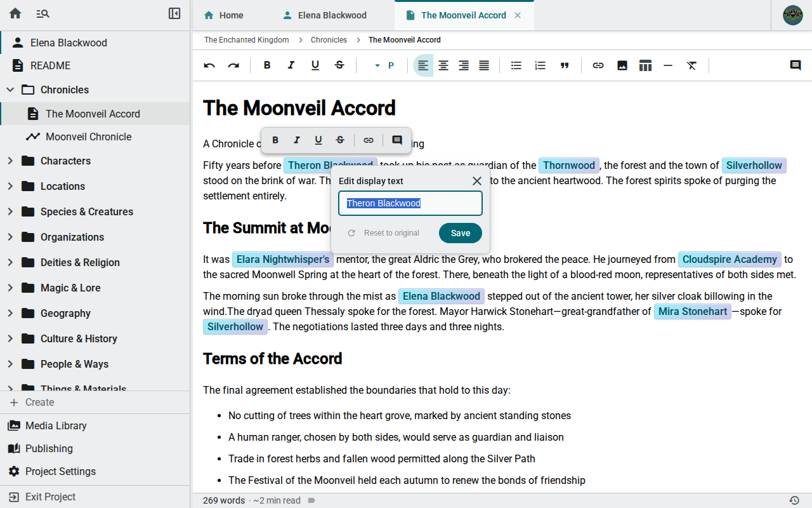The width and height of the screenshot is (812, 508).
Task: Insert a block quote
Action: [x=565, y=65]
